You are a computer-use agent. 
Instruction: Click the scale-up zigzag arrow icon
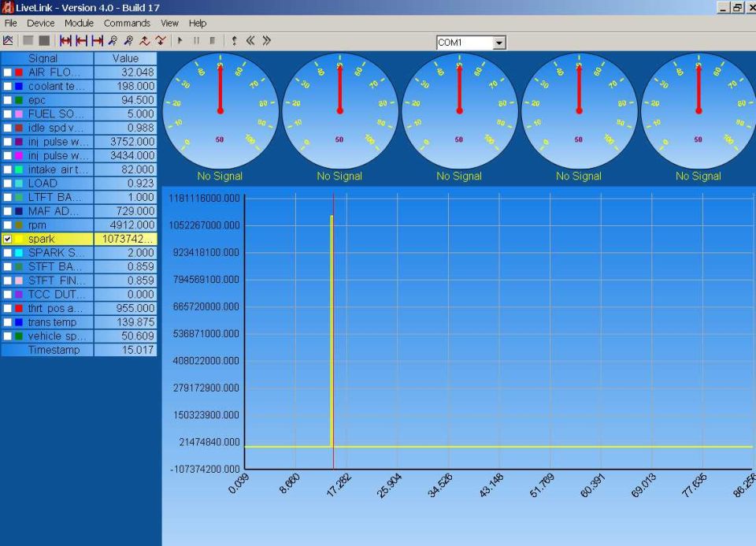145,41
